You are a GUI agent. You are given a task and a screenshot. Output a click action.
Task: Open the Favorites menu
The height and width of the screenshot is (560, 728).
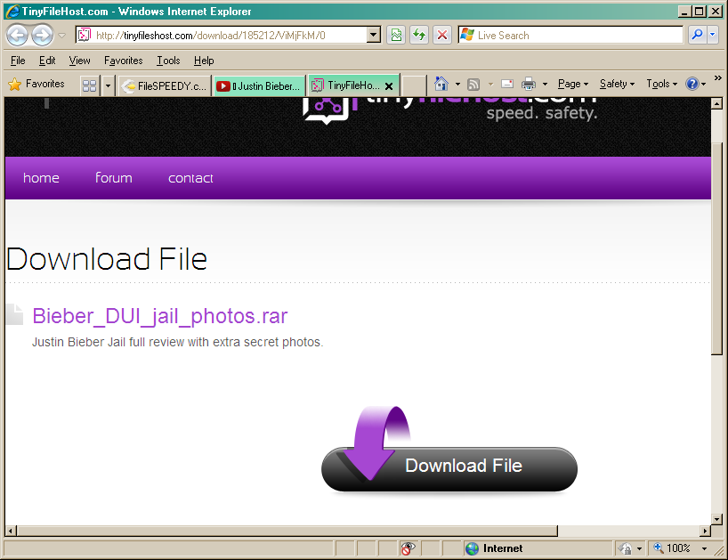point(123,61)
